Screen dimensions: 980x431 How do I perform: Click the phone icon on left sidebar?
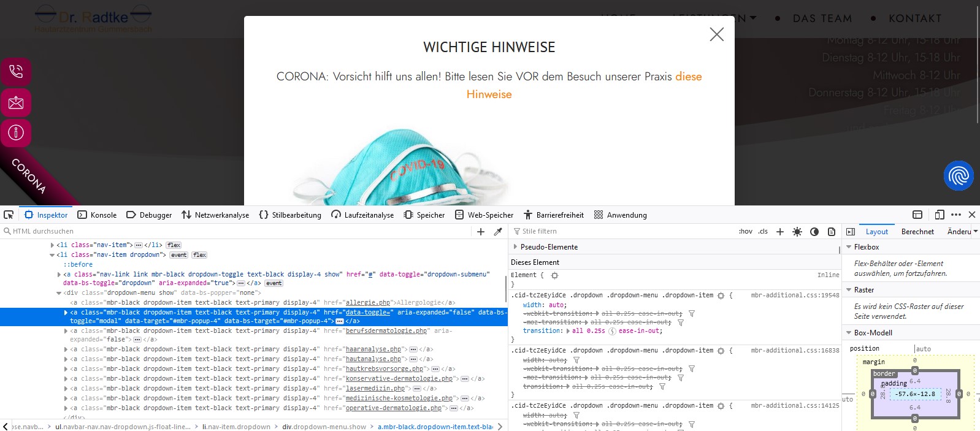[x=16, y=72]
